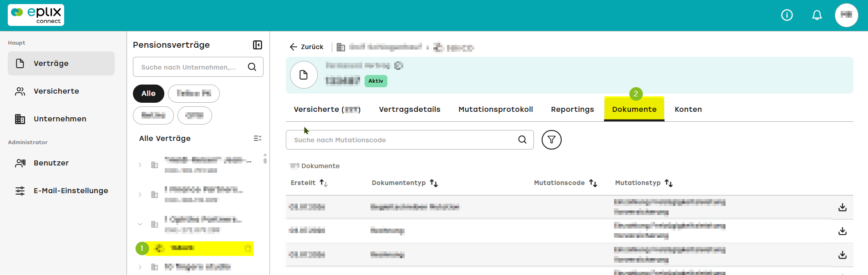
Task: Switch to the Versicherte tab
Action: (x=327, y=109)
